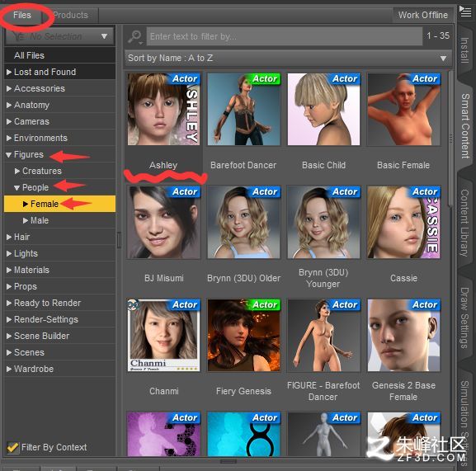Open the Content Library side tab
This screenshot has height=471, width=476.
point(464,223)
